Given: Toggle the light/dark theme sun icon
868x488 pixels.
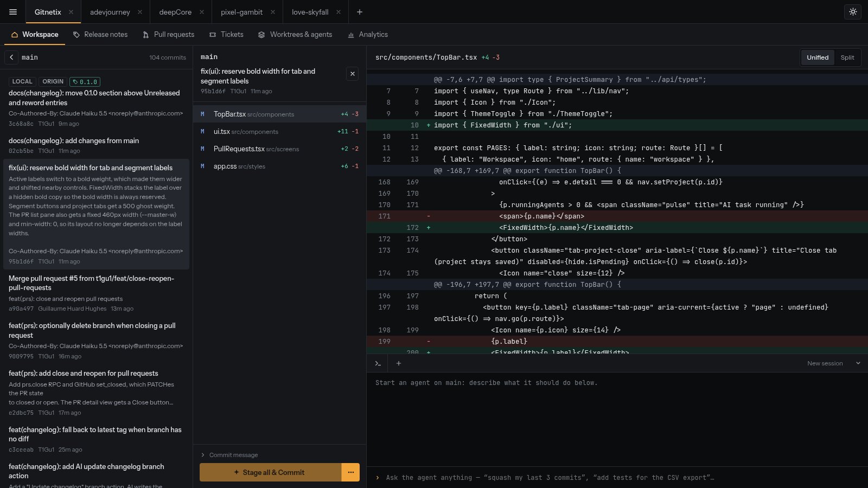Looking at the screenshot, I should [853, 12].
